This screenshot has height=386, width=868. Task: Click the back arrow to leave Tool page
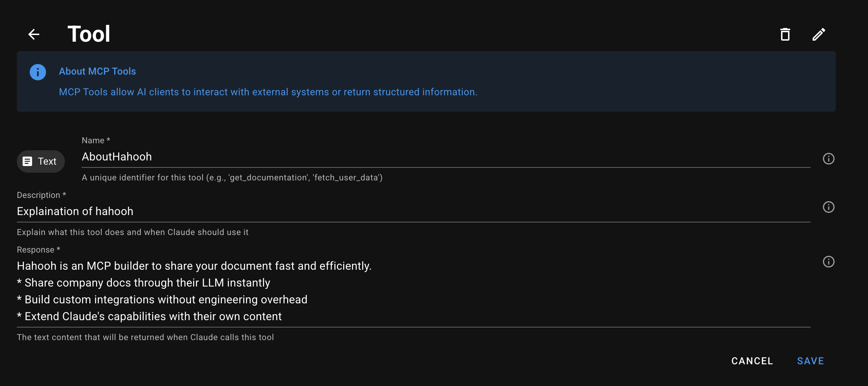[34, 34]
